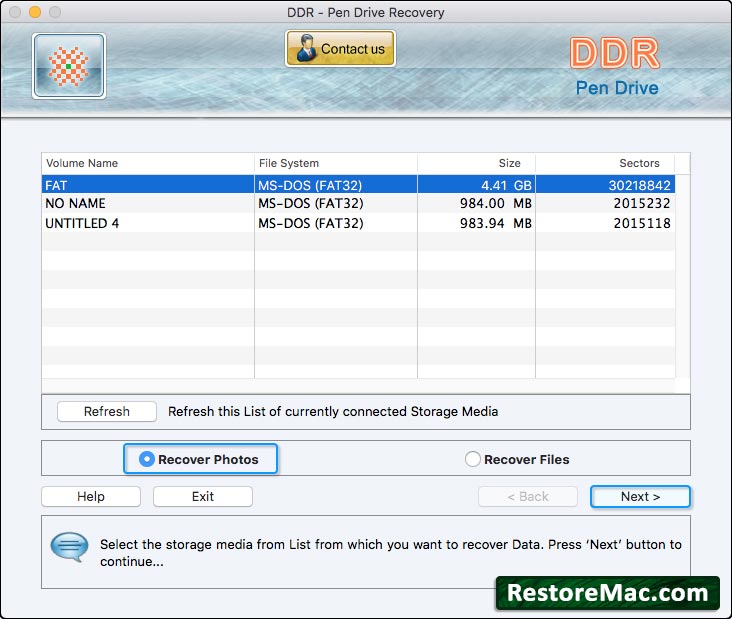This screenshot has height=619, width=732.
Task: Click the Refresh button
Action: pos(107,411)
